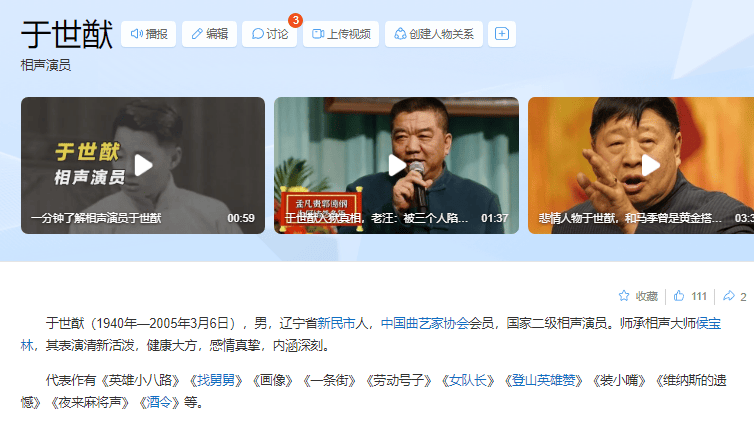Play the 于世猷入狱真相 video
Screen dimensions: 754x424
[396, 165]
